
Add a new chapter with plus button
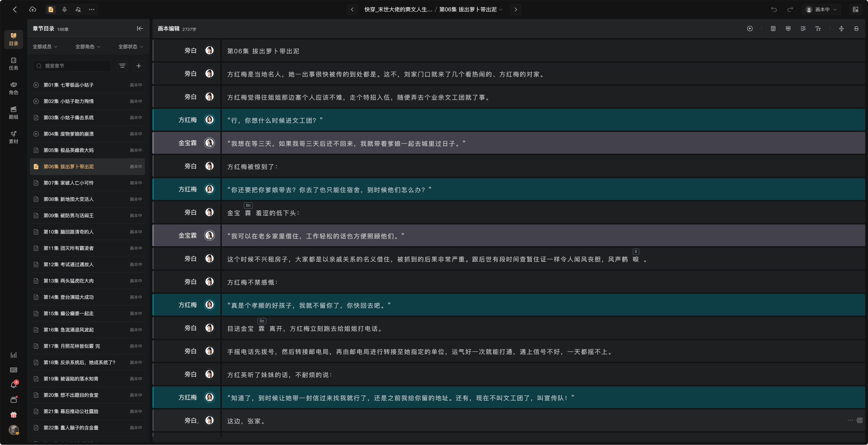[139, 66]
